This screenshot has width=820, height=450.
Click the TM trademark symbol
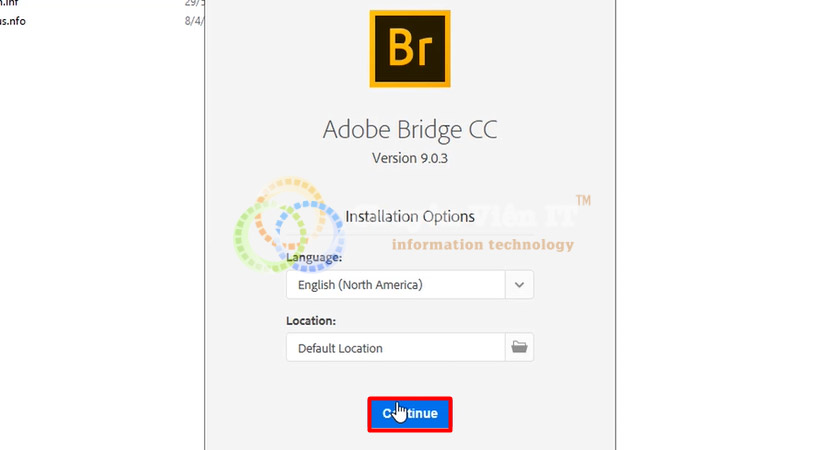point(583,202)
